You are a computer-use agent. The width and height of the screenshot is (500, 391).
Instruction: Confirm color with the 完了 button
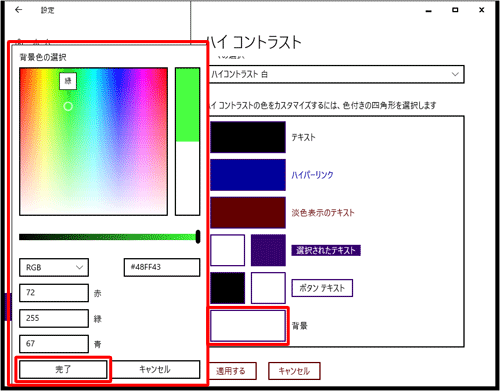click(x=63, y=369)
